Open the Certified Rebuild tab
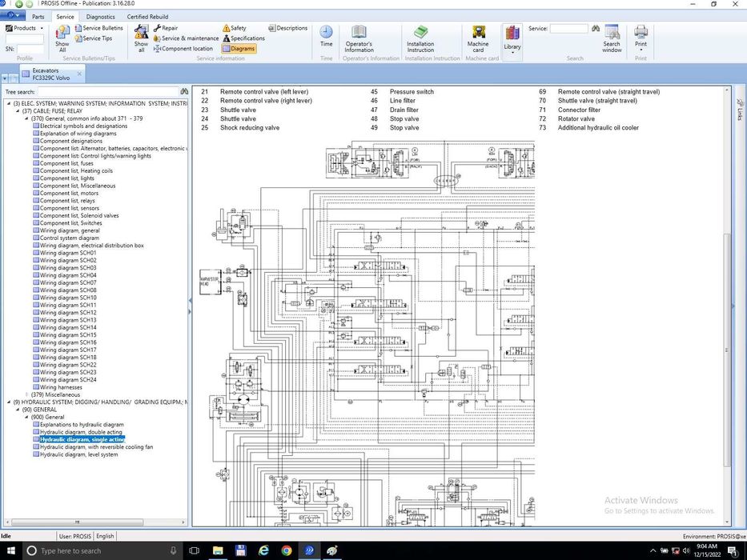 click(x=147, y=16)
